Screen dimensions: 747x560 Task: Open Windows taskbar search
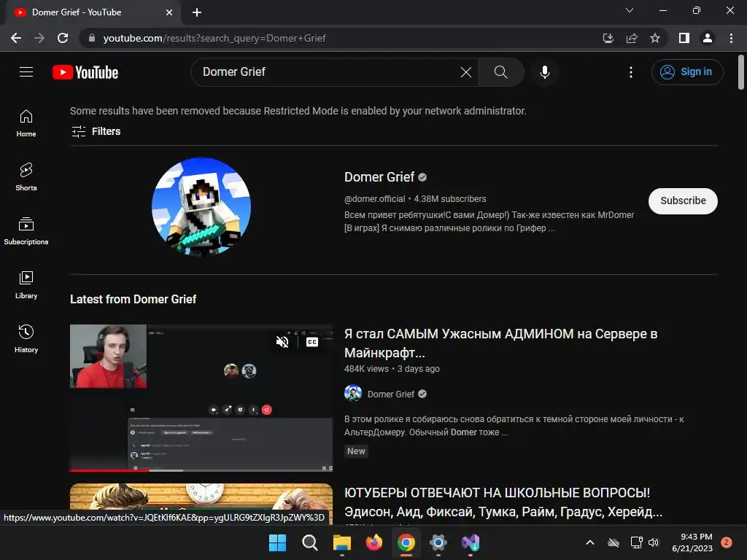click(309, 542)
